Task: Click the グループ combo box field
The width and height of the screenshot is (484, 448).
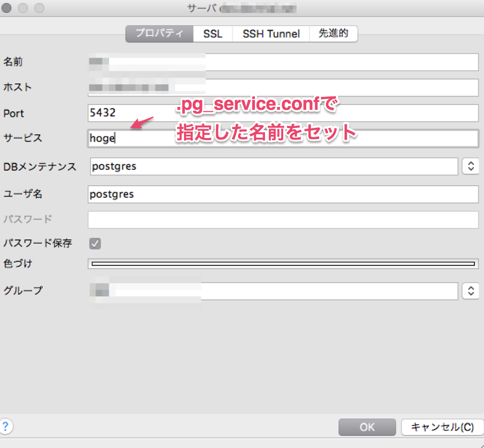Action: [x=274, y=291]
